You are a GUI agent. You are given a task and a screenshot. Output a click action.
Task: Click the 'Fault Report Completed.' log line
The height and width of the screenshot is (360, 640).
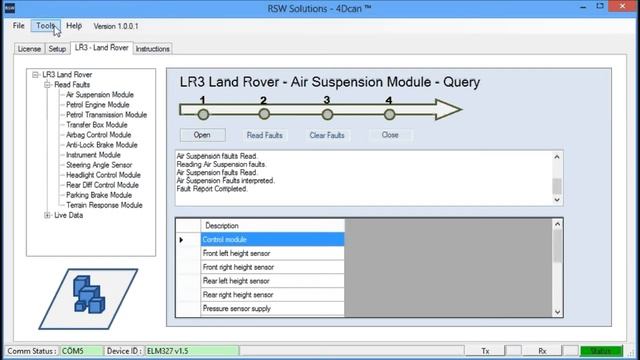click(212, 189)
